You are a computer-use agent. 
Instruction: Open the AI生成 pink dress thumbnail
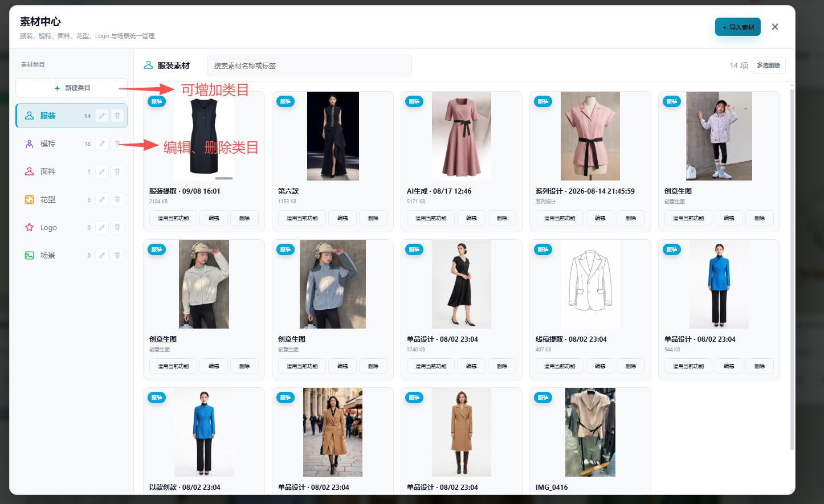462,136
